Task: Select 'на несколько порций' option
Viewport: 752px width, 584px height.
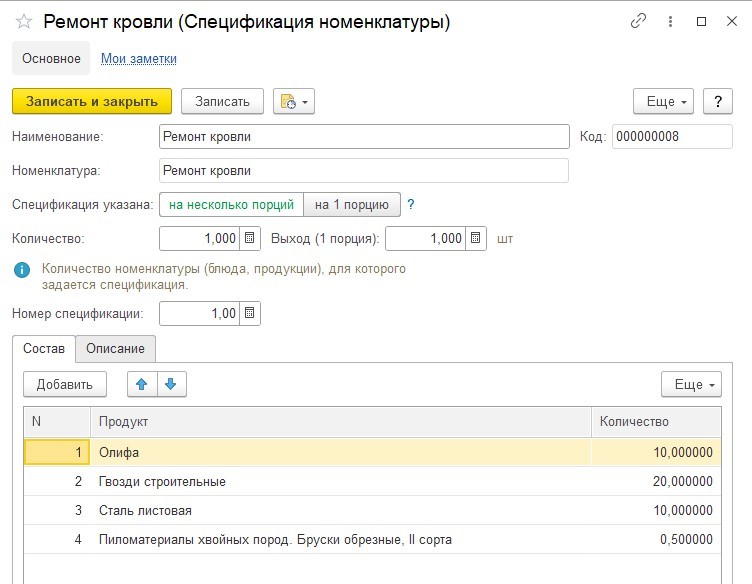Action: click(x=231, y=204)
